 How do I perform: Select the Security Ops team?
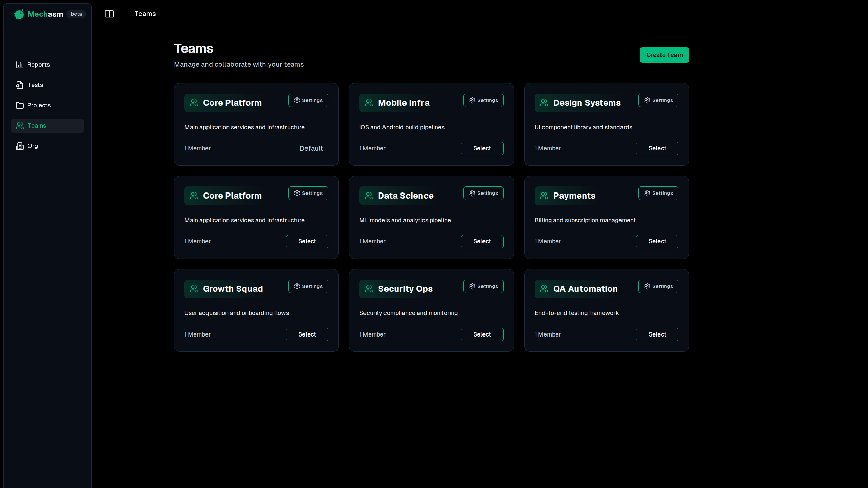482,334
